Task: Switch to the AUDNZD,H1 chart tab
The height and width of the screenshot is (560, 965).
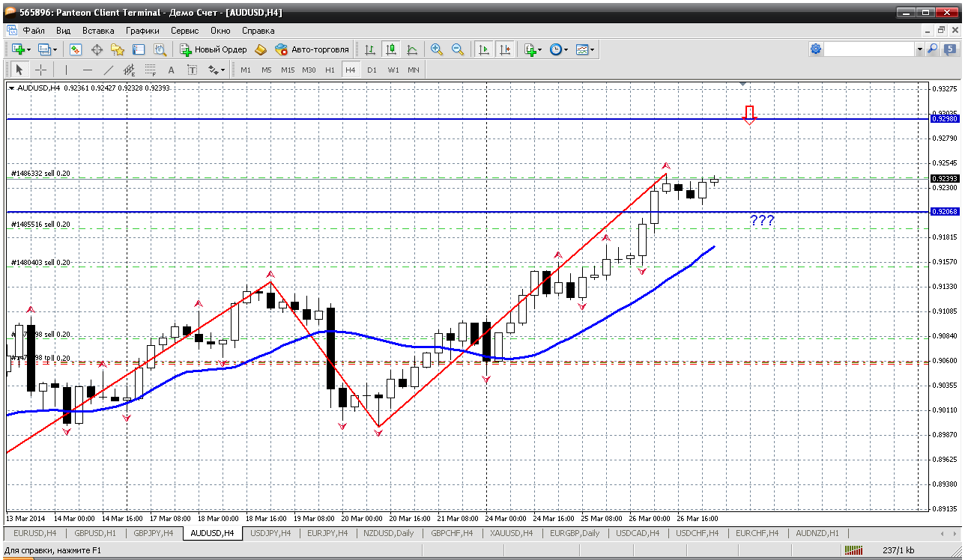Action: pos(818,533)
